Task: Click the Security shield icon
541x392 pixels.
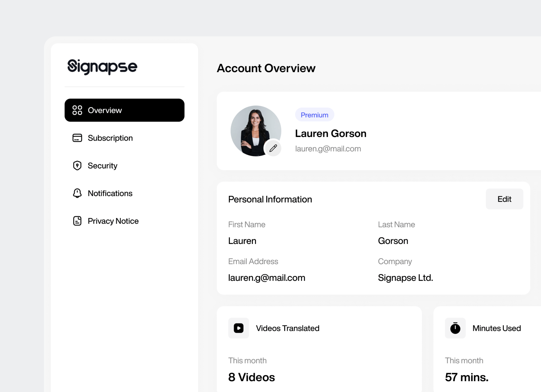Action: (x=77, y=166)
